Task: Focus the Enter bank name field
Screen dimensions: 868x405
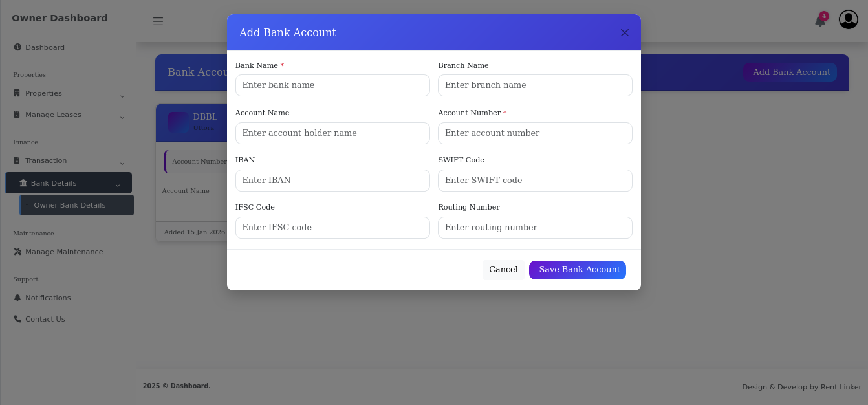Action: click(332, 85)
